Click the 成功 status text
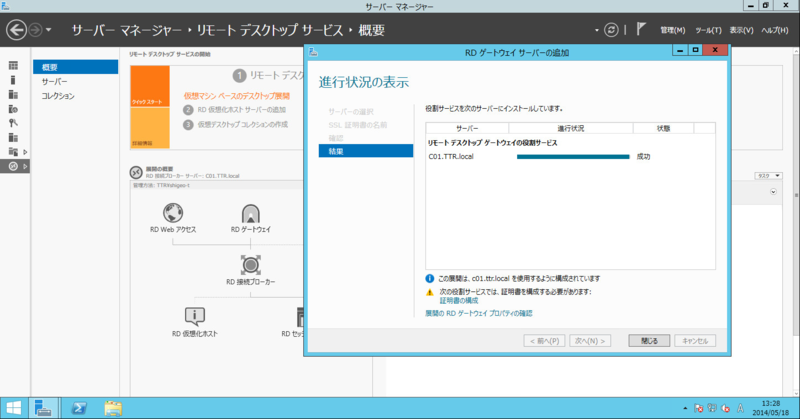800x419 pixels. pyautogui.click(x=643, y=157)
